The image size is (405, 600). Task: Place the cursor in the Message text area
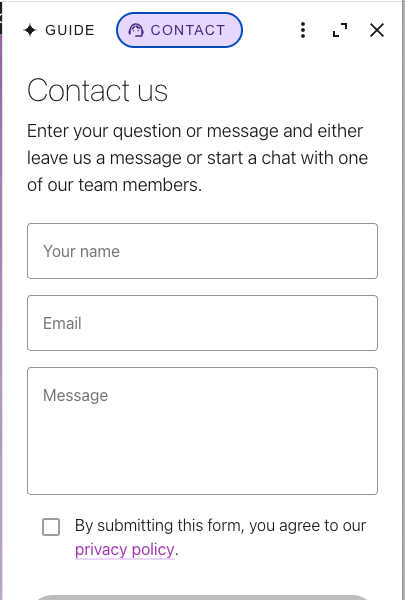[202, 431]
